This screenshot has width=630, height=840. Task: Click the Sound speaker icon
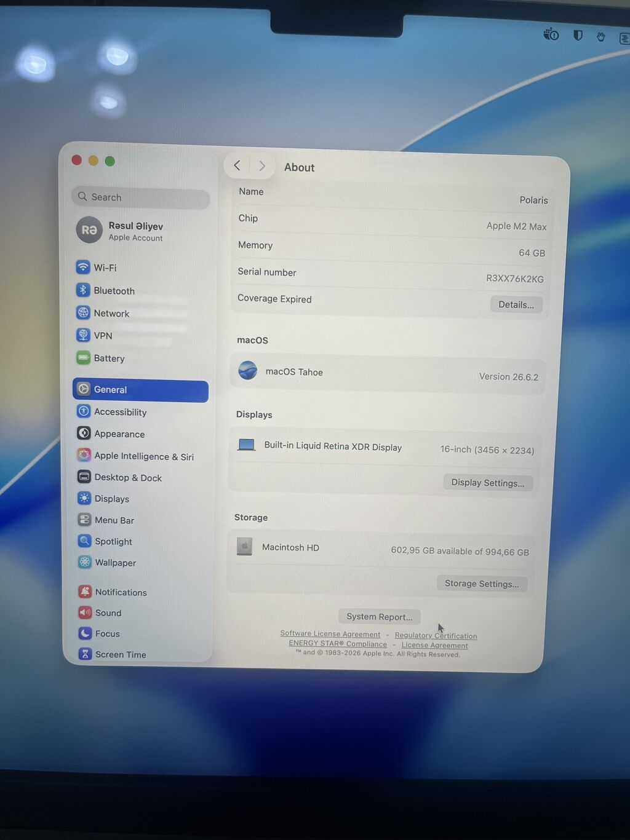[86, 612]
